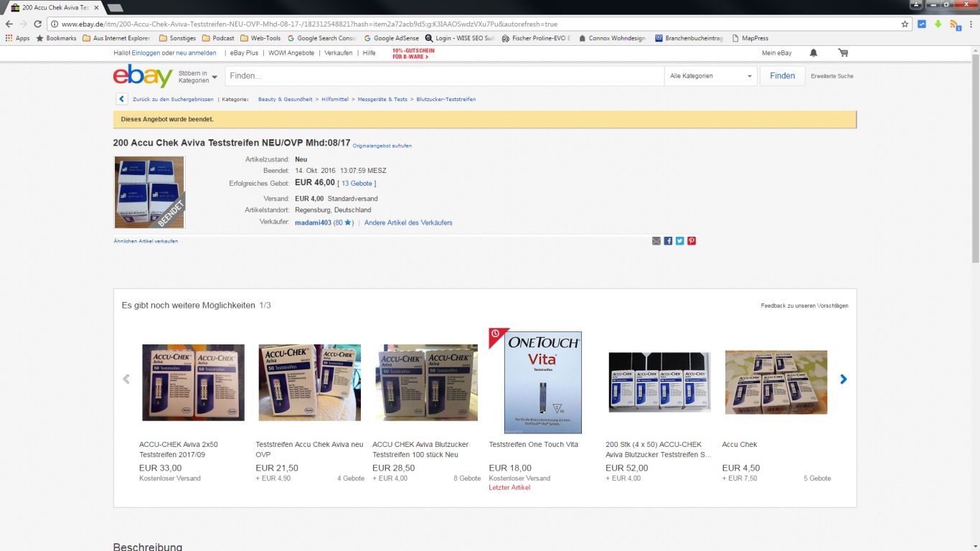Click the RSS feed extension icon

coord(955,24)
